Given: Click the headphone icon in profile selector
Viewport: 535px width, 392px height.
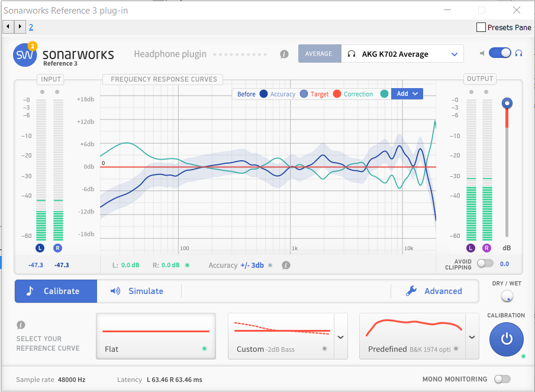Looking at the screenshot, I should click(x=352, y=54).
